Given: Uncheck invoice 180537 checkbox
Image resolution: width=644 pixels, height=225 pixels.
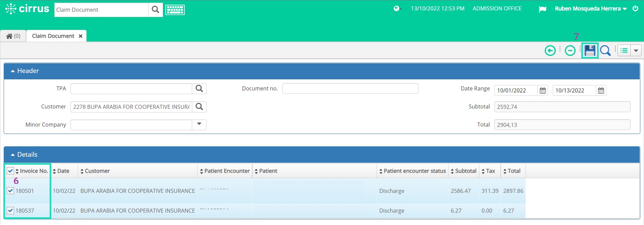Looking at the screenshot, I should point(10,211).
